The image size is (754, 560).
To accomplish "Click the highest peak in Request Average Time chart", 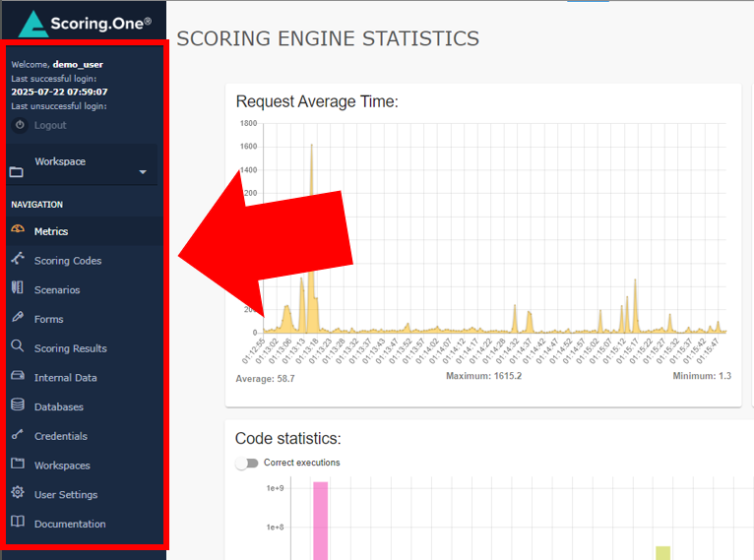I will click(x=311, y=148).
